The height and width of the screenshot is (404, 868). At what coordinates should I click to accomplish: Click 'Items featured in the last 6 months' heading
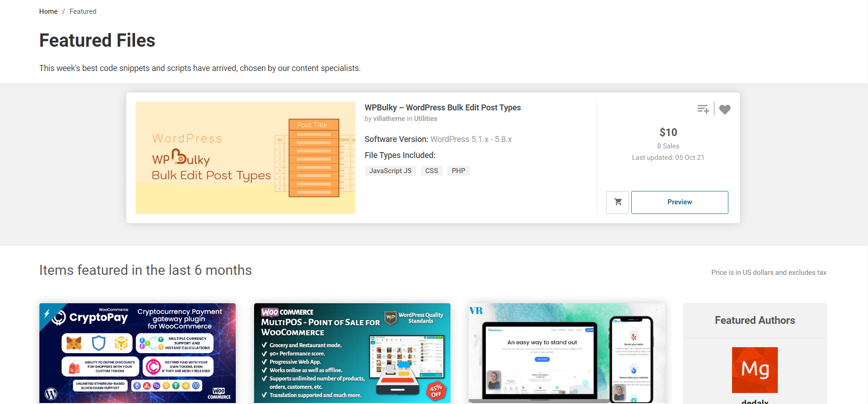(146, 270)
